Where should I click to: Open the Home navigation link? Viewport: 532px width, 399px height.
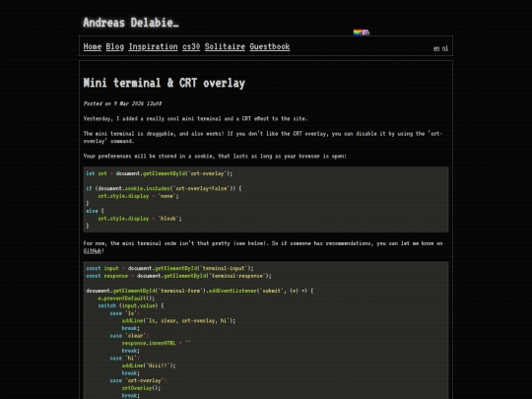pyautogui.click(x=93, y=46)
